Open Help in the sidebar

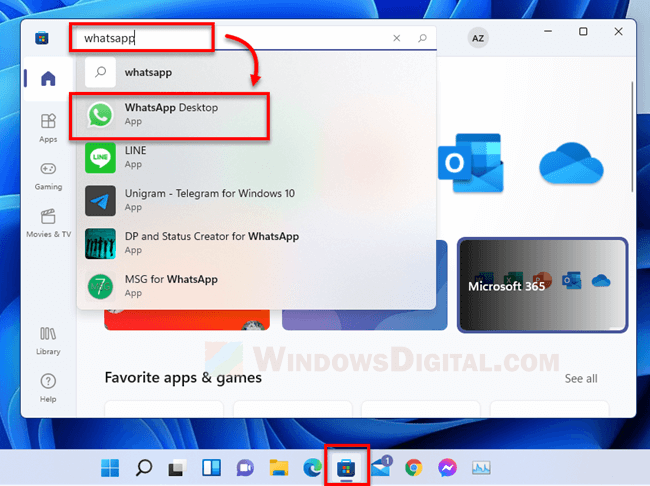48,388
